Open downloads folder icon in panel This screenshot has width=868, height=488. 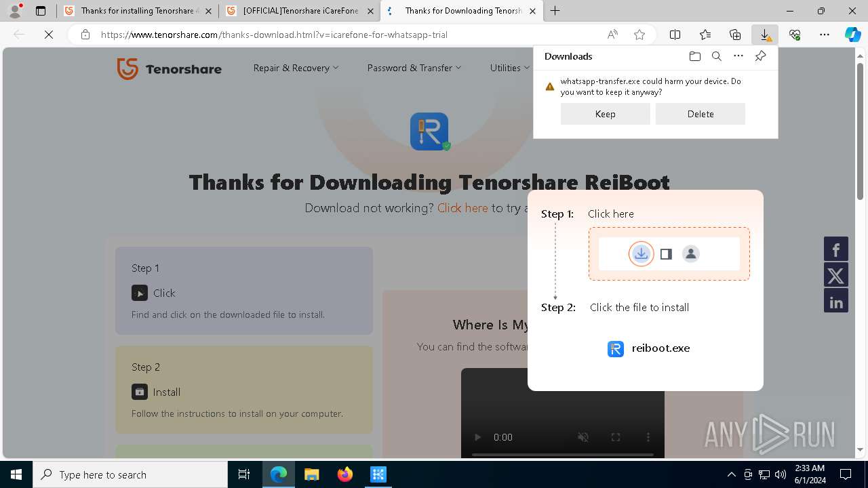[x=694, y=56]
